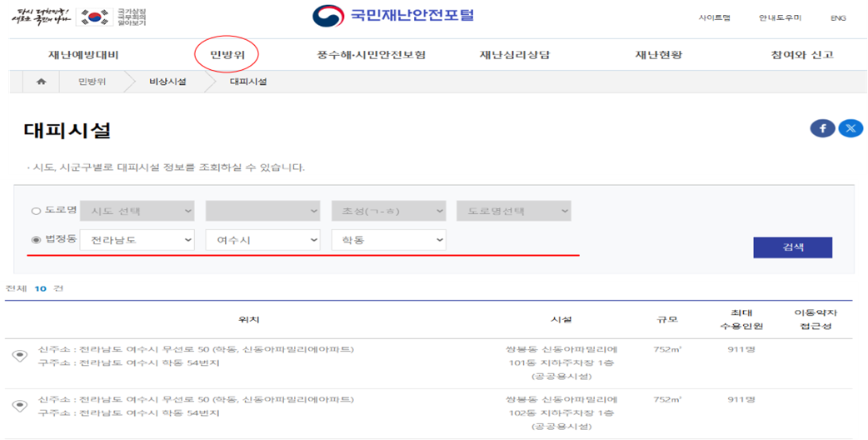Image resolution: width=868 pixels, height=440 pixels.
Task: Open the 안내도우미 link
Action: [x=780, y=17]
